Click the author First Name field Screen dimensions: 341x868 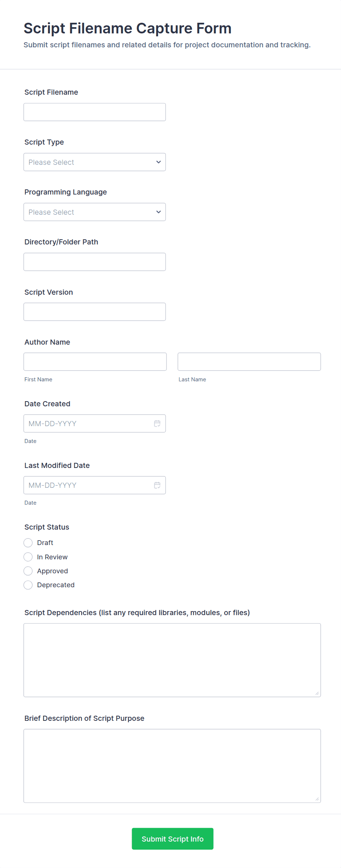95,362
